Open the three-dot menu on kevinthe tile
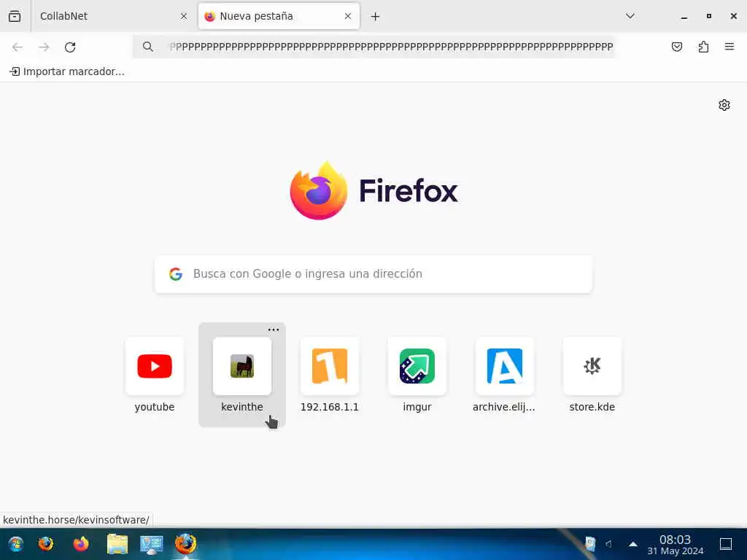Screen dimensions: 747x560 (274, 330)
